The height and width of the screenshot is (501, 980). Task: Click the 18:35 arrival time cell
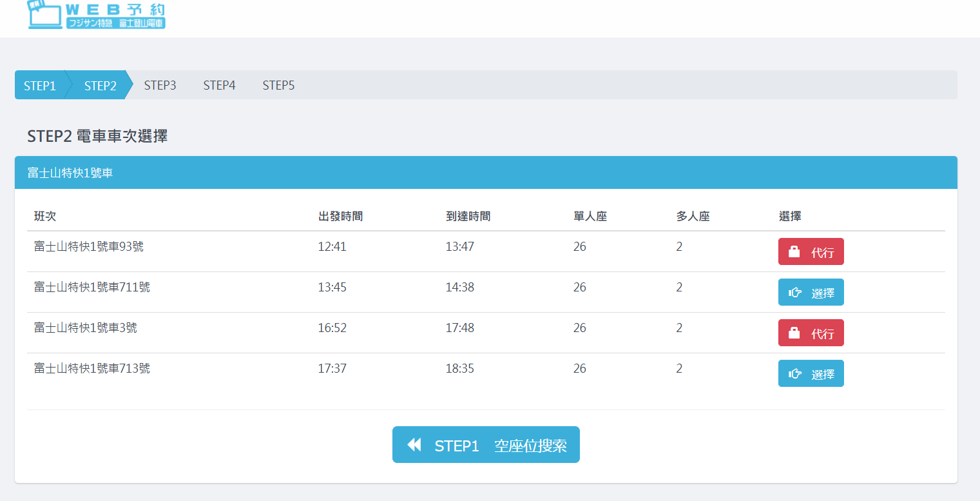tap(459, 369)
